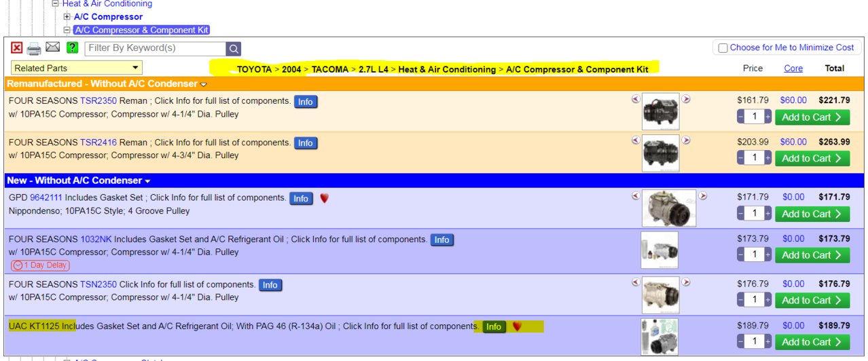Show previous image for FOUR SEASONS TSN2350
Image resolution: width=868 pixels, height=361 pixels.
pos(636,282)
